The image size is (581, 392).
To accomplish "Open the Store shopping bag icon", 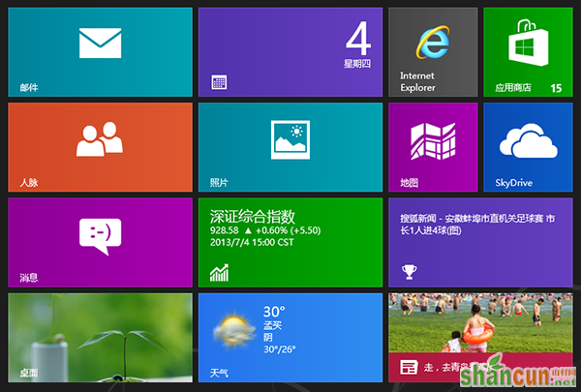I will (x=529, y=43).
